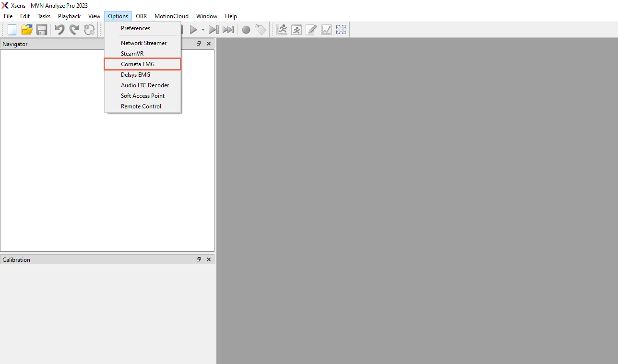Close the Calibration panel
The width and height of the screenshot is (618, 364).
click(209, 259)
